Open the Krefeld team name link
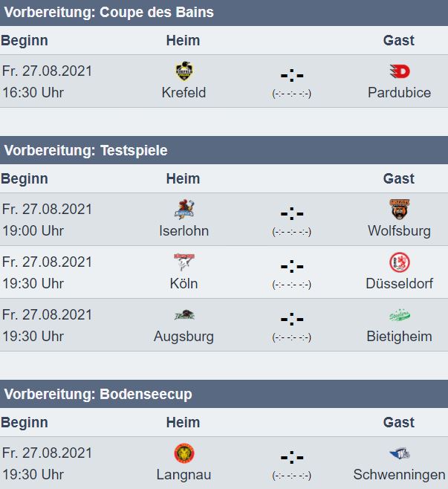The height and width of the screenshot is (489, 448). point(184,93)
